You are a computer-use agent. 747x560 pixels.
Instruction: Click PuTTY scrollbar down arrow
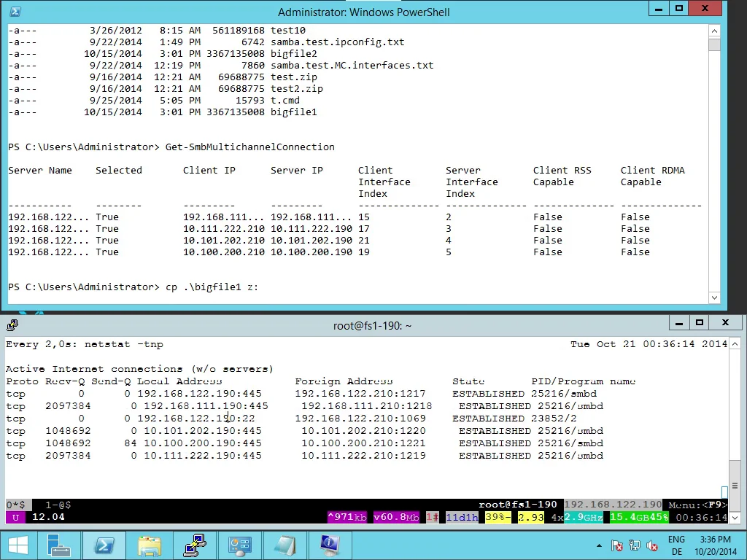pos(735,518)
